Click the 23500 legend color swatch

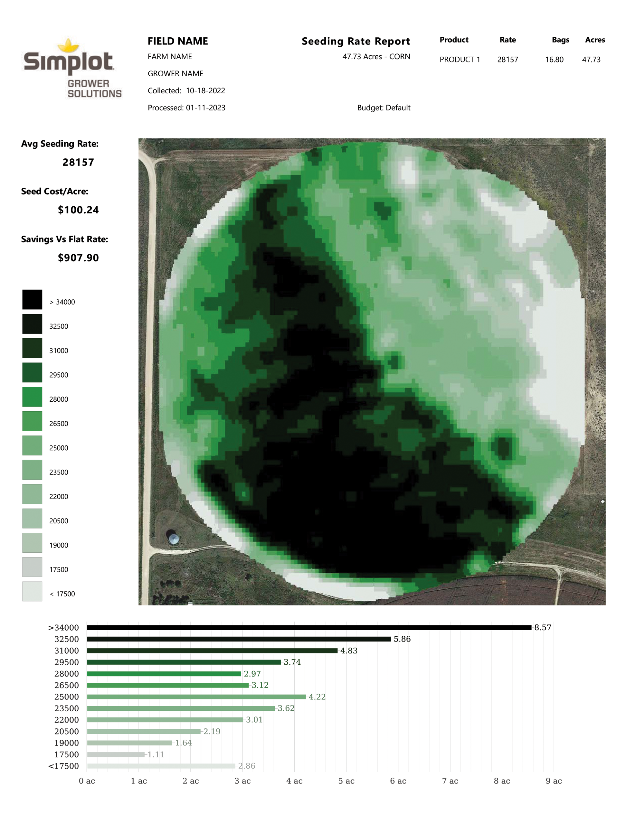point(32,470)
